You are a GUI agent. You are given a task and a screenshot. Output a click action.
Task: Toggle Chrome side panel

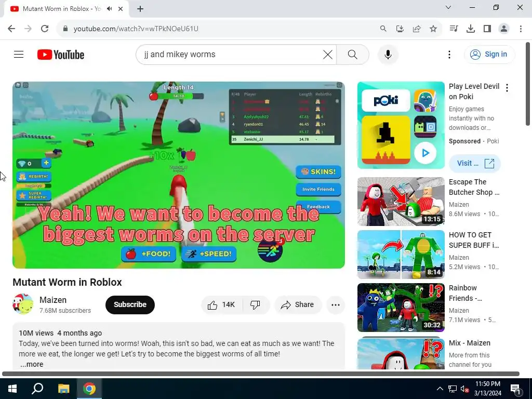click(x=487, y=29)
